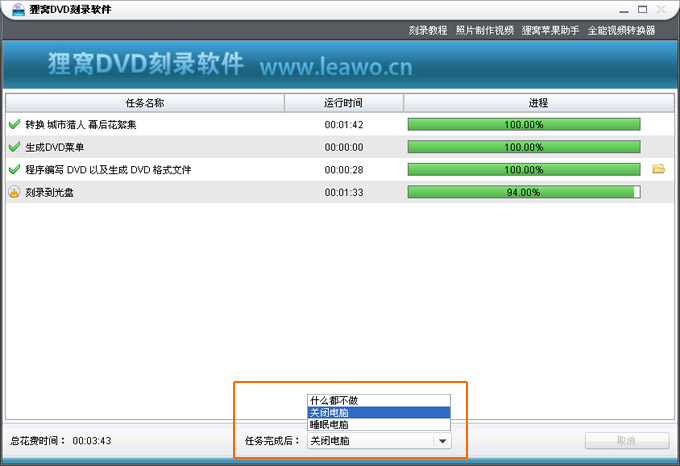The width and height of the screenshot is (680, 466).
Task: Open the output folder icon in the third row
Action: (x=658, y=169)
